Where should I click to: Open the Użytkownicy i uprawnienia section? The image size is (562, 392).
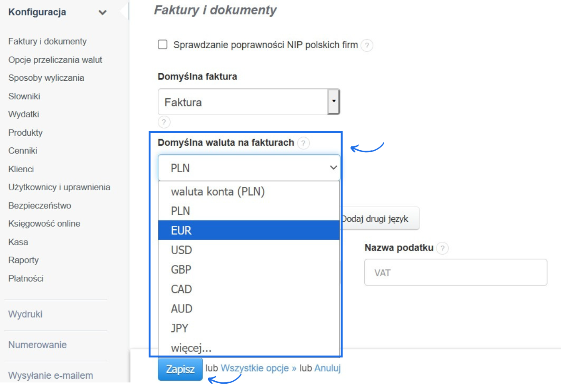pyautogui.click(x=59, y=187)
